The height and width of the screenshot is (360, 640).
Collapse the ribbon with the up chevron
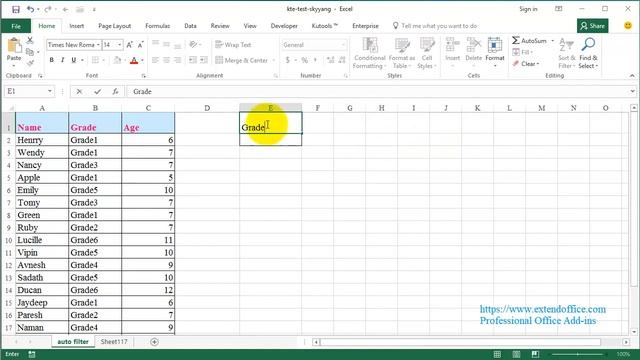(632, 76)
